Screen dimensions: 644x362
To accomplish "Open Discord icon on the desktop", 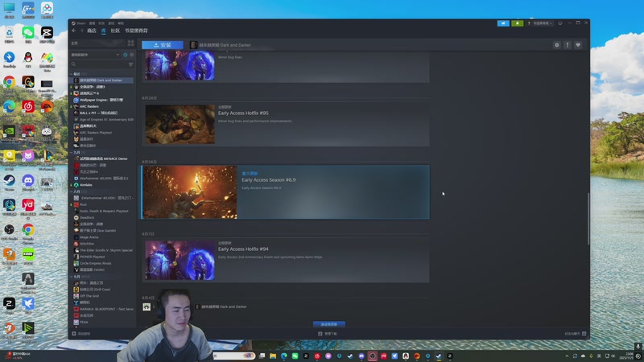I will 28,183.
